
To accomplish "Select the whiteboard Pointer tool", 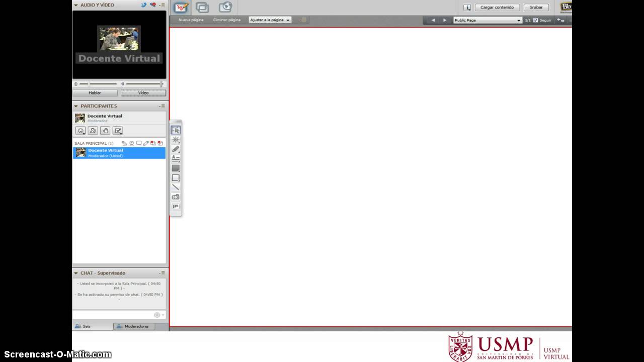I will (x=176, y=140).
